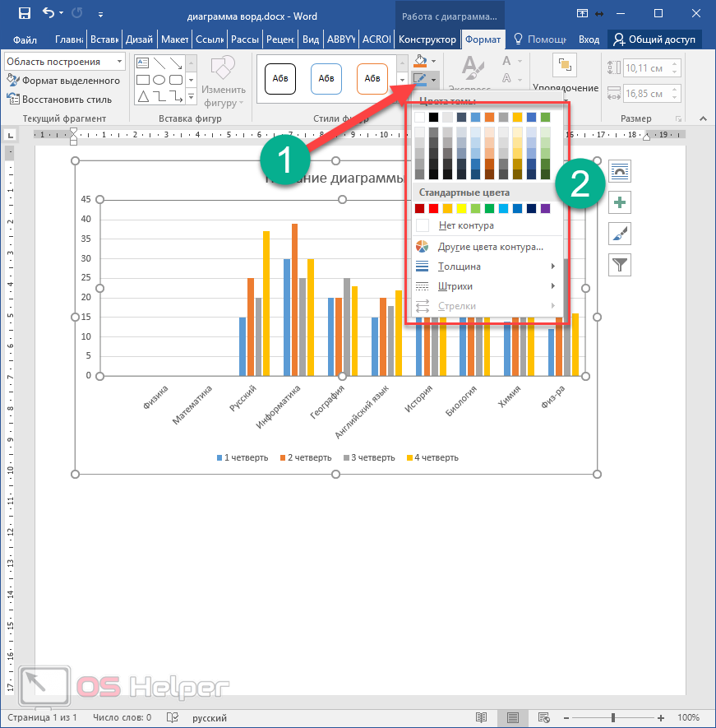
Task: Click the shape fill paint bucket icon
Action: click(x=422, y=61)
